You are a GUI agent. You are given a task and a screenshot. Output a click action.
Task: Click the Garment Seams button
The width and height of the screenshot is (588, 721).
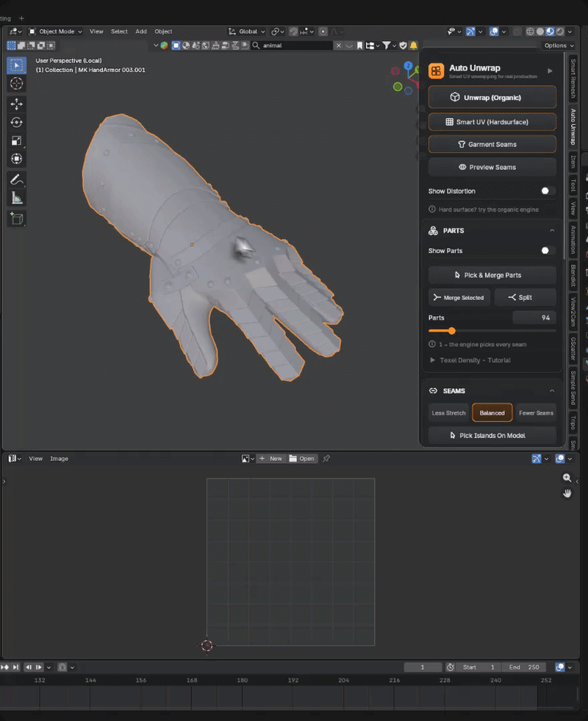point(492,144)
